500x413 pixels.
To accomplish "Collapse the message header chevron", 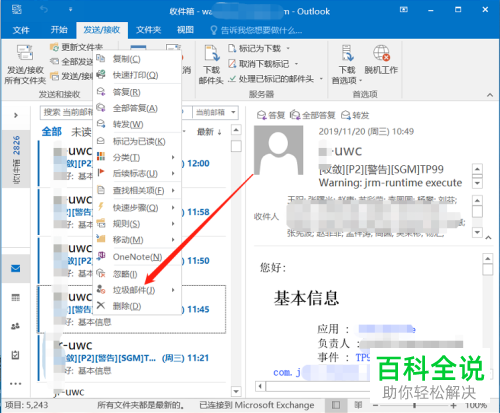I will point(488,237).
